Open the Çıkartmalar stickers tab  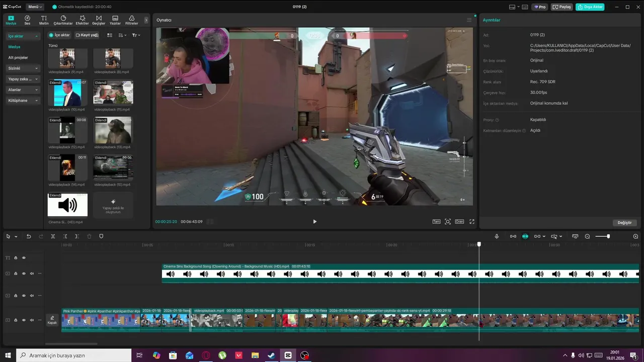point(63,20)
